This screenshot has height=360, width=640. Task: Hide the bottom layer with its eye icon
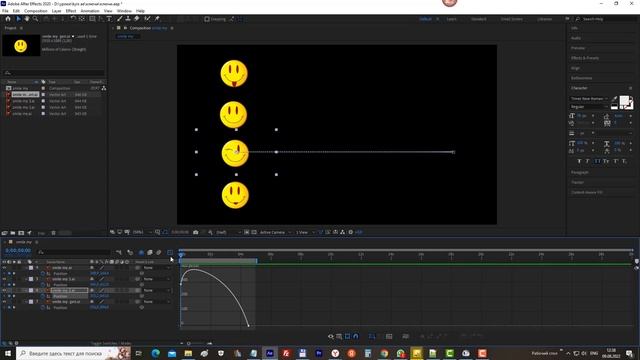tap(4, 302)
